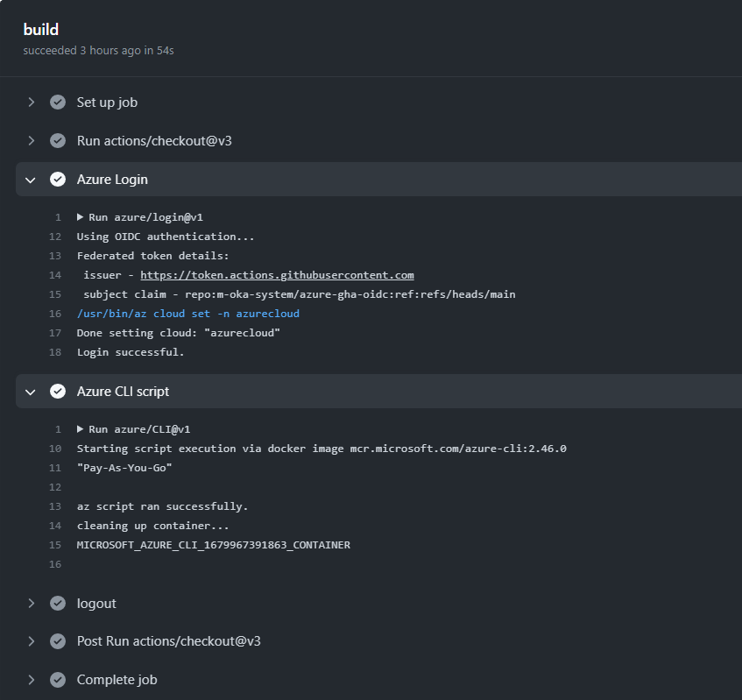Image resolution: width=742 pixels, height=700 pixels.
Task: Click the Complete job success checkmark icon
Action: [58, 680]
